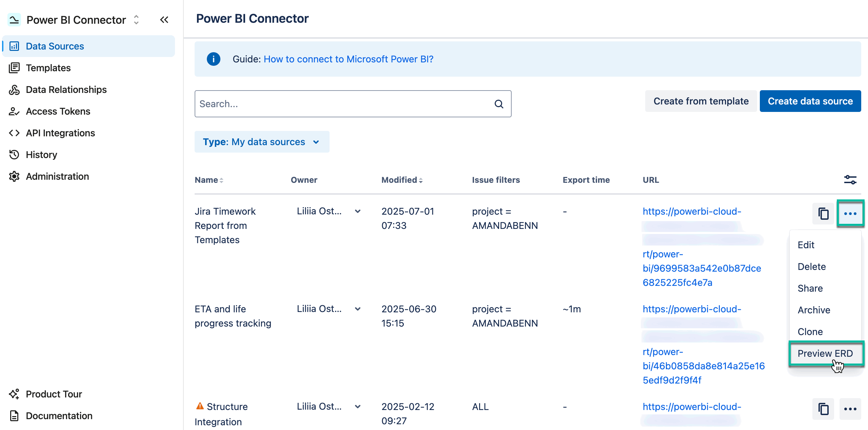View the History panel
Image resolution: width=868 pixels, height=430 pixels.
[41, 155]
